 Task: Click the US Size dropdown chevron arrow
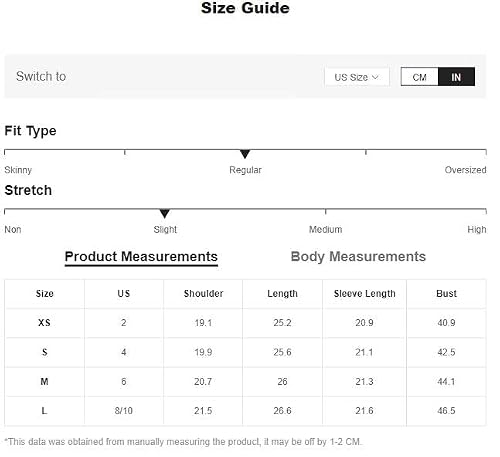[x=375, y=77]
